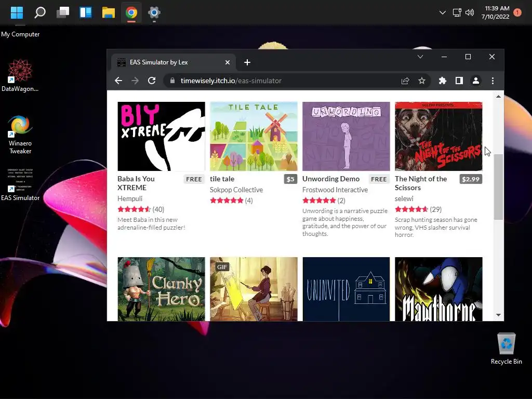The width and height of the screenshot is (532, 399).
Task: Open clock showing 11:39 AM
Action: pos(495,12)
